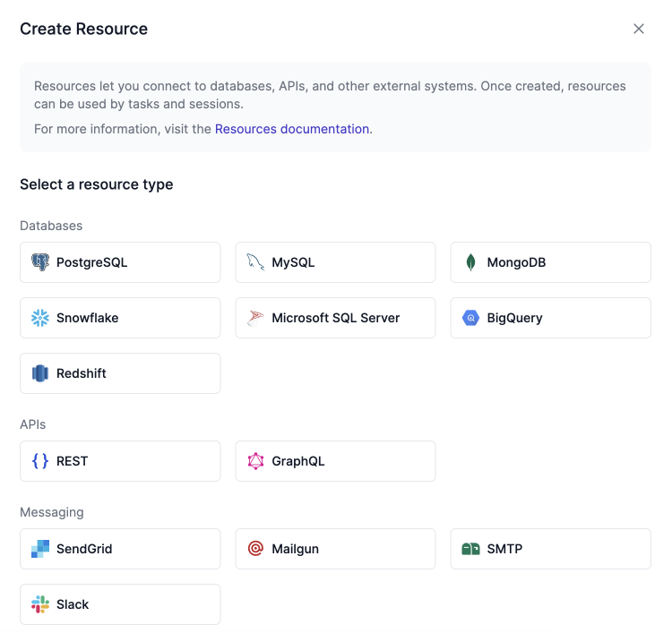Click the Microsoft SQL Server icon

point(255,318)
